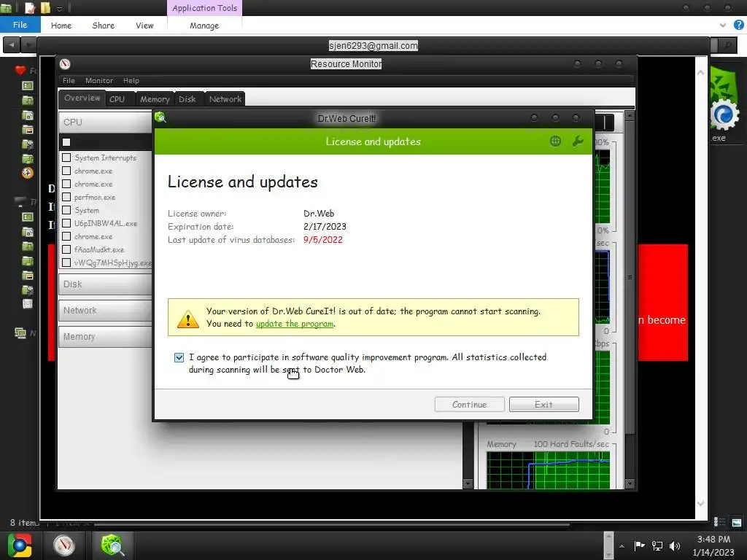This screenshot has width=747, height=560.
Task: Click properties icon in quick access toolbar
Action: pos(30,7)
